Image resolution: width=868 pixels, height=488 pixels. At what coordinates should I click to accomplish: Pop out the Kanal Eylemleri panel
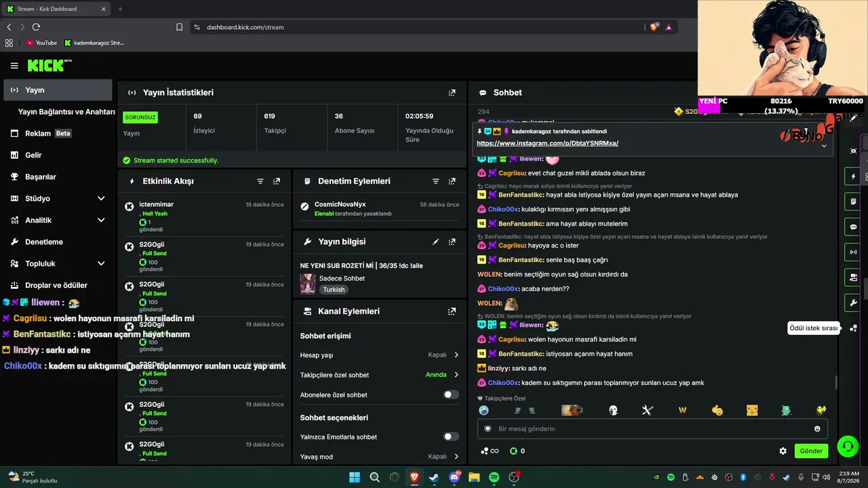(x=452, y=312)
